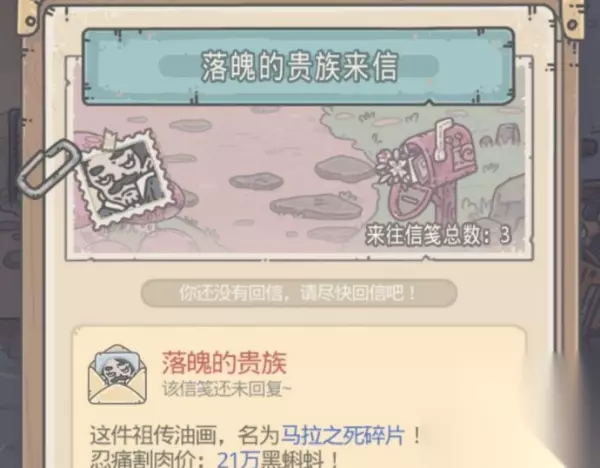Click the flower bouquet beside the mailbox
600x468 pixels.
point(393,167)
